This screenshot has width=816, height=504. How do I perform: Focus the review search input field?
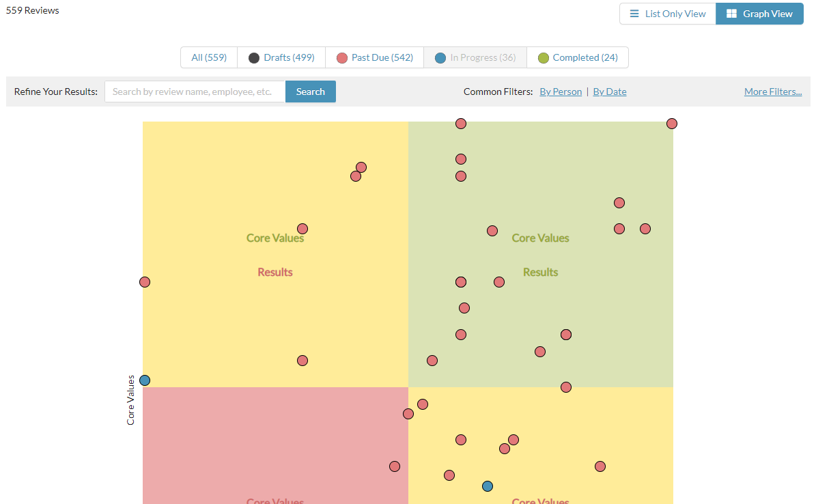pos(195,92)
